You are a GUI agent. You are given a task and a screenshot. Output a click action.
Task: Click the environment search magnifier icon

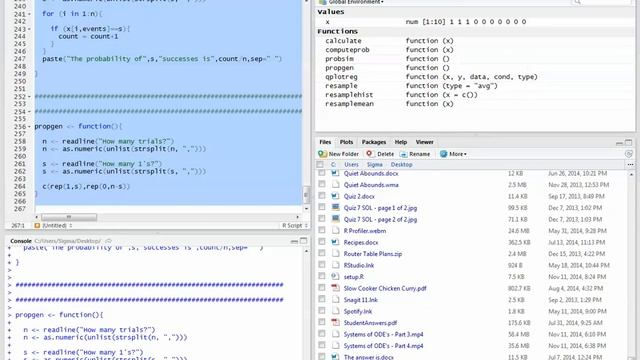(x=577, y=2)
